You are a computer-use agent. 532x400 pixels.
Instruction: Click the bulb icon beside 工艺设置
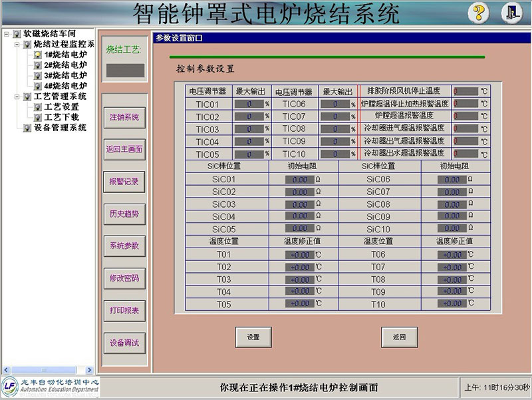tap(37, 107)
